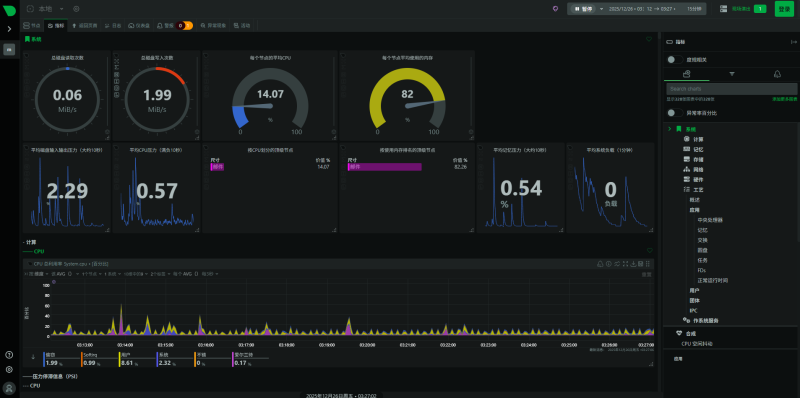Viewport: 800px width, 398px height.
Task: Click the green node count badge 1
Action: (x=760, y=9)
